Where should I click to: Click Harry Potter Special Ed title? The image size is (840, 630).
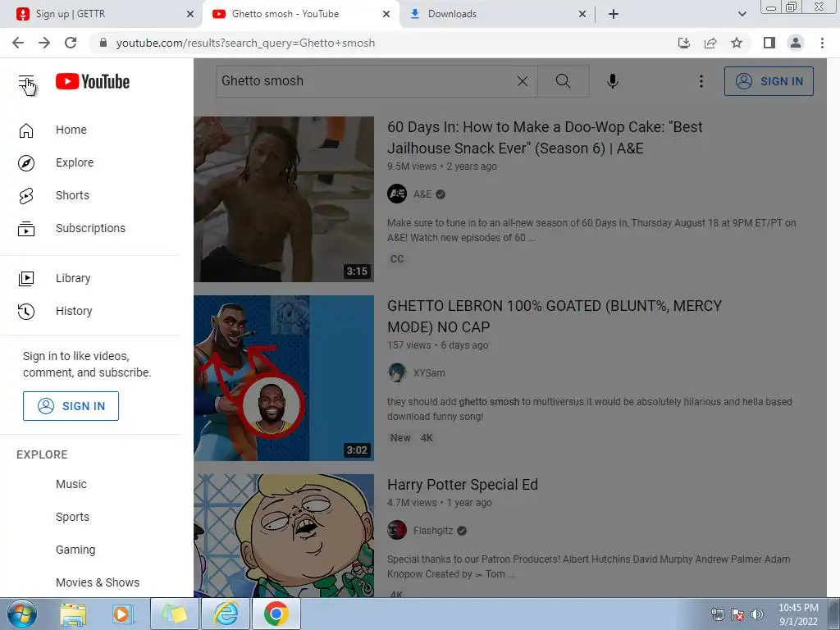463,485
